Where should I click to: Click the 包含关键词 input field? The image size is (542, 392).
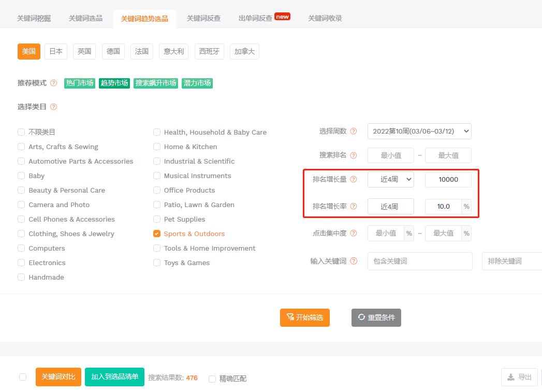tap(419, 261)
